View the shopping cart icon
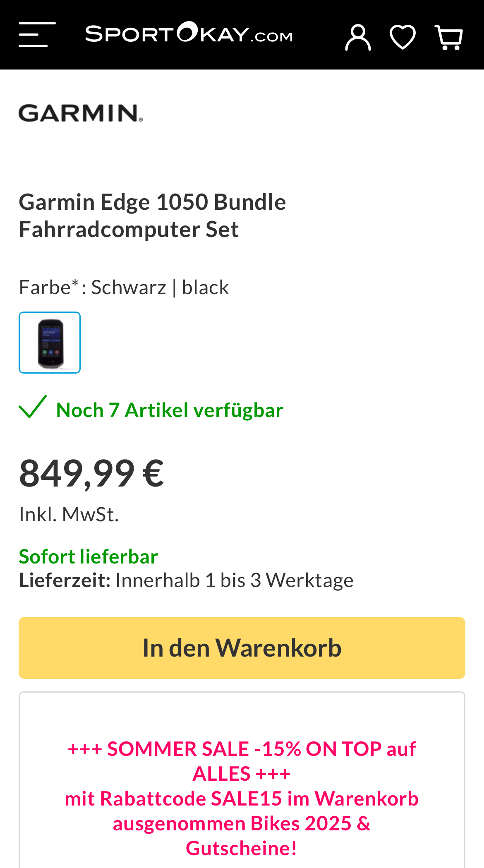 (x=449, y=37)
